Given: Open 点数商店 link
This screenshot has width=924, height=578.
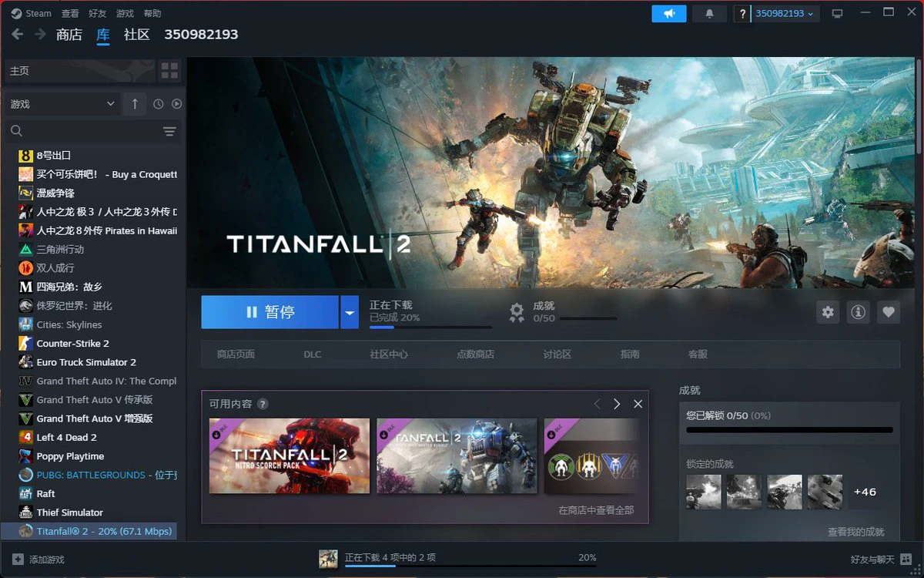Looking at the screenshot, I should 475,355.
